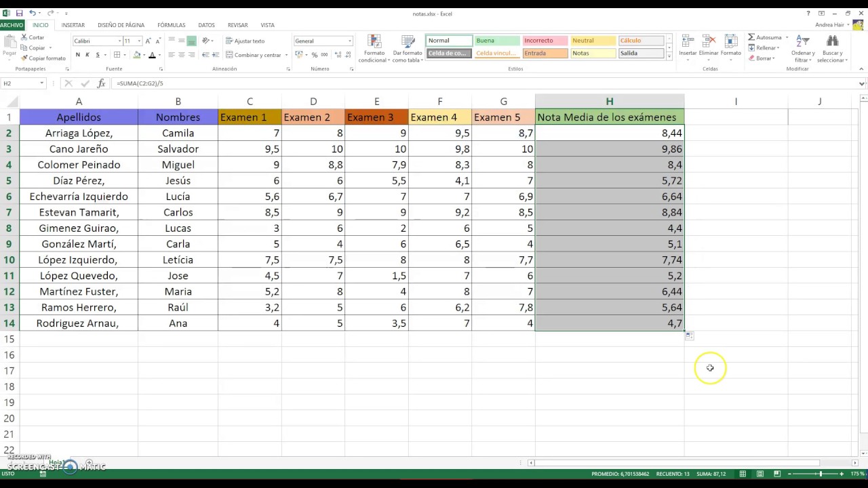Viewport: 868px width, 488px height.
Task: Toggle right horizontal alignment
Action: click(192, 55)
